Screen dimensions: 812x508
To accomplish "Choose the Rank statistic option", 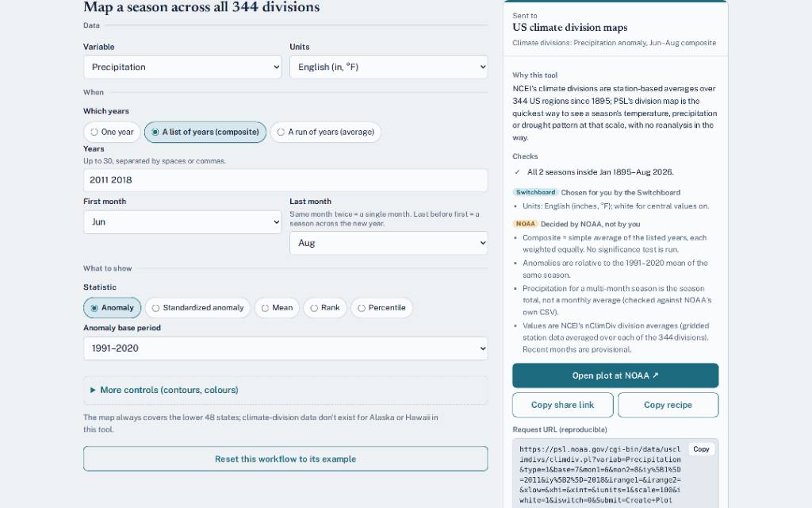I will click(x=325, y=308).
